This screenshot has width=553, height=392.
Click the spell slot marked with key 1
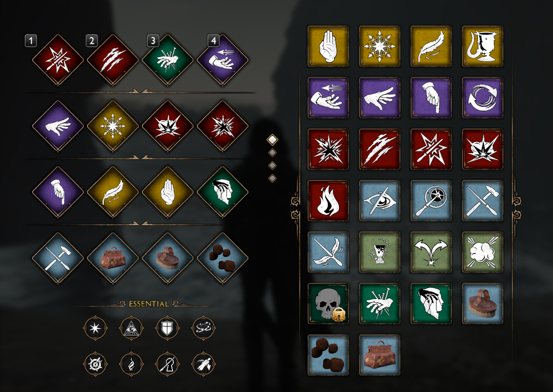click(58, 59)
